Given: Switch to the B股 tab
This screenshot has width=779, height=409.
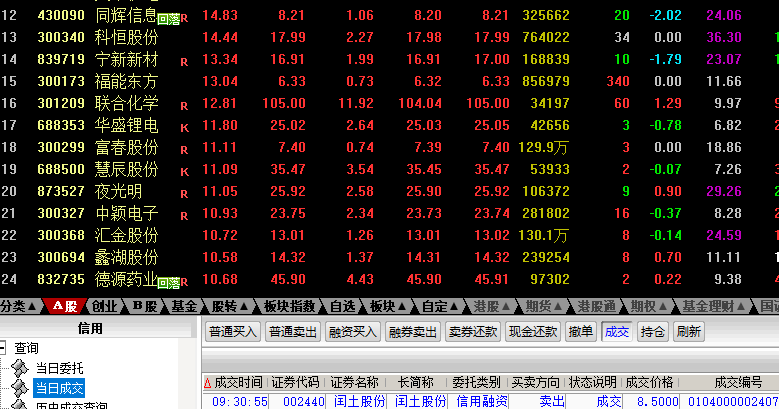Looking at the screenshot, I should (x=145, y=307).
